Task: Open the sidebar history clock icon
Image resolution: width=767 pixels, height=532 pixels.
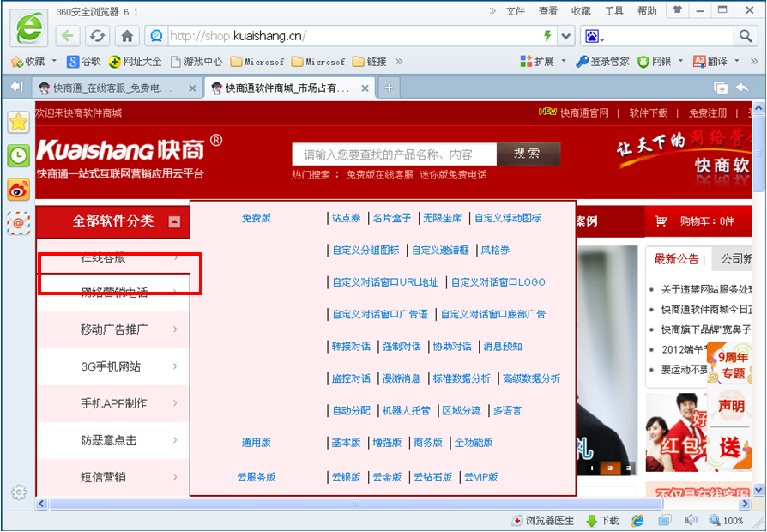Action: pos(19,156)
